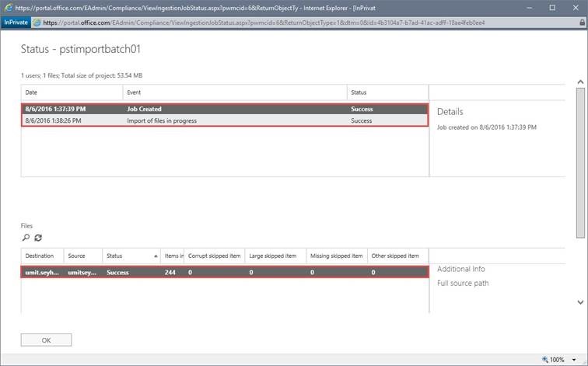Click the refresh icon under Files

pyautogui.click(x=38, y=238)
